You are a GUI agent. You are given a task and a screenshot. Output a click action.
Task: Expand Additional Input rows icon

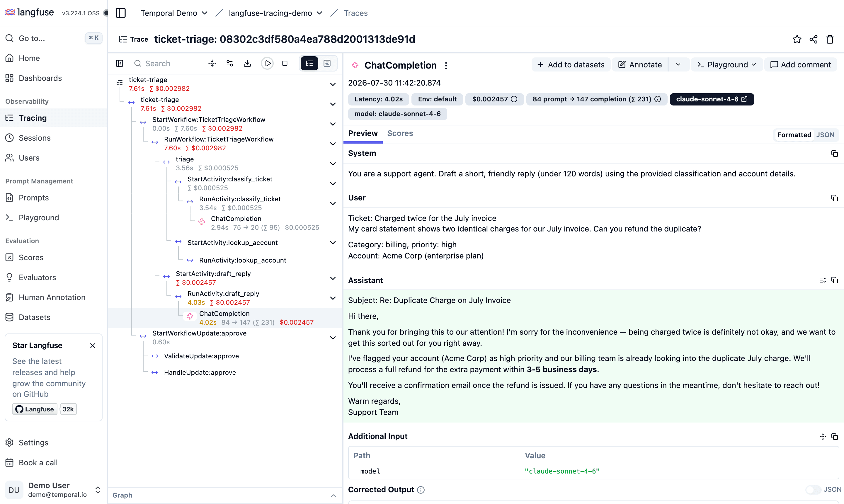(x=822, y=436)
